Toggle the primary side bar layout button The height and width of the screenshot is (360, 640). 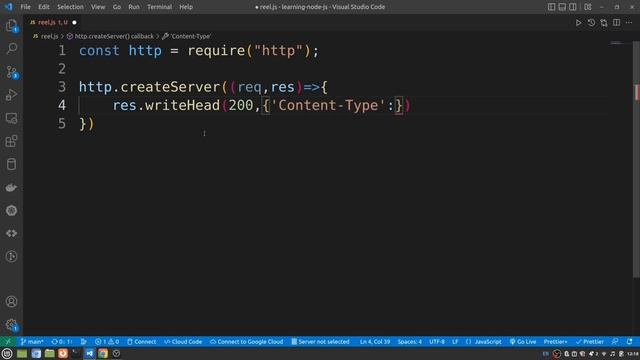pyautogui.click(x=551, y=7)
